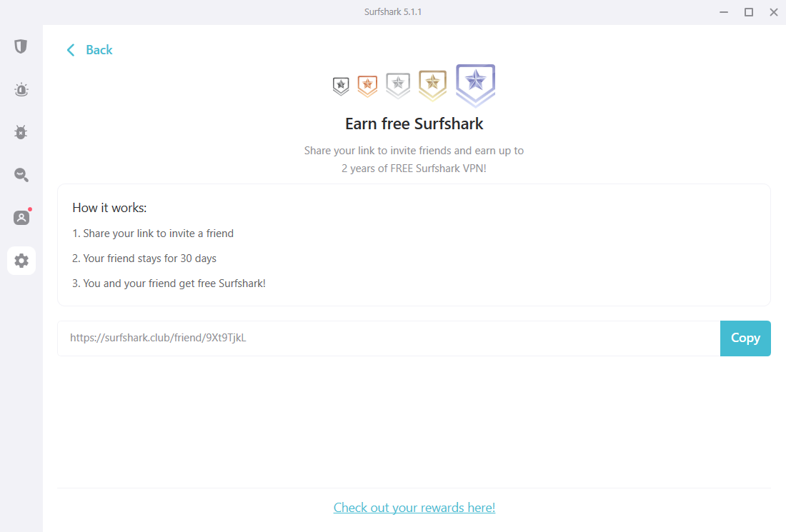Click the silver grey star badge
This screenshot has height=532, width=786.
point(398,85)
